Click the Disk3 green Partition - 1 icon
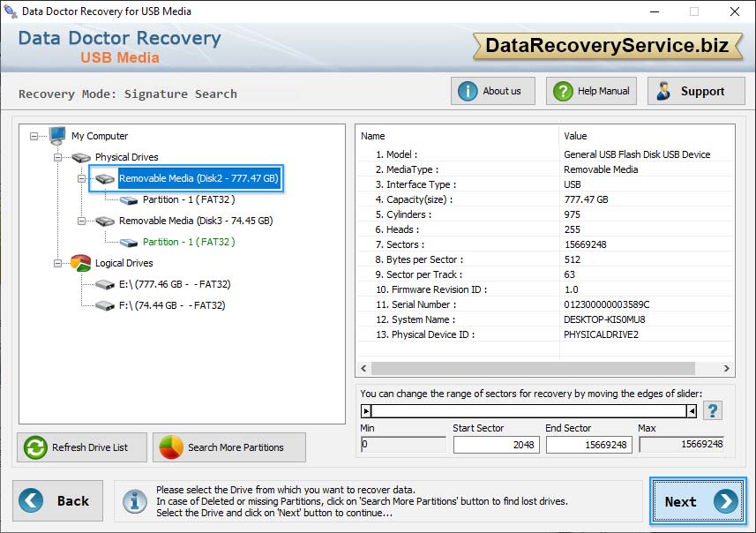Screen dimensions: 756x533 129,243
